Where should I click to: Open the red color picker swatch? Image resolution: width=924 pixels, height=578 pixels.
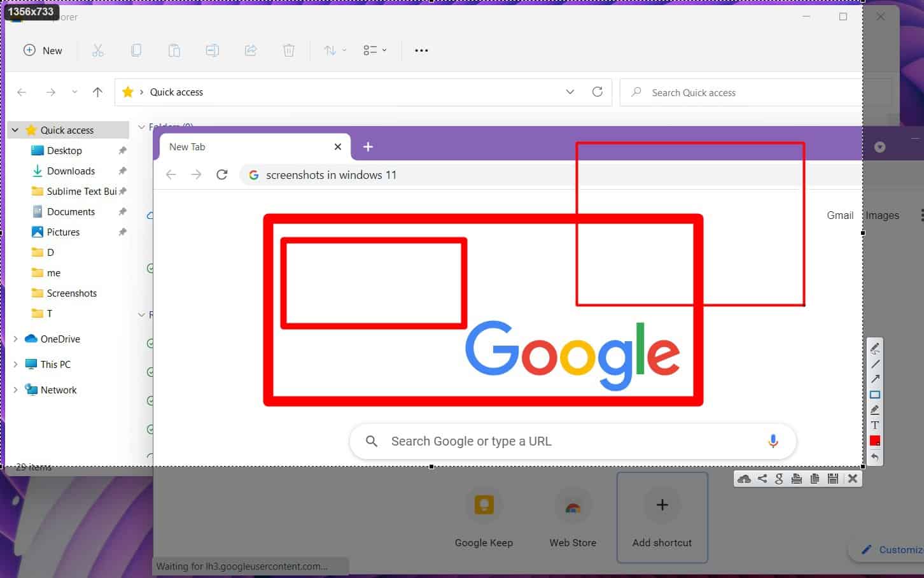875,441
